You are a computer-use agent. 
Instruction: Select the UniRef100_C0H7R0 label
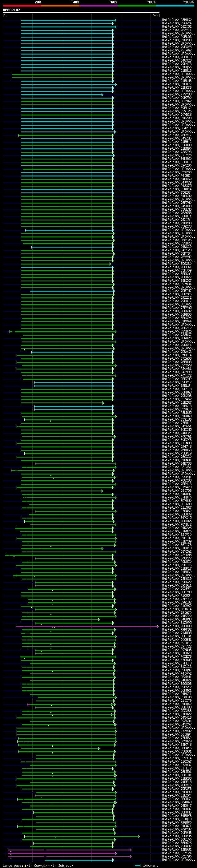pos(177,98)
